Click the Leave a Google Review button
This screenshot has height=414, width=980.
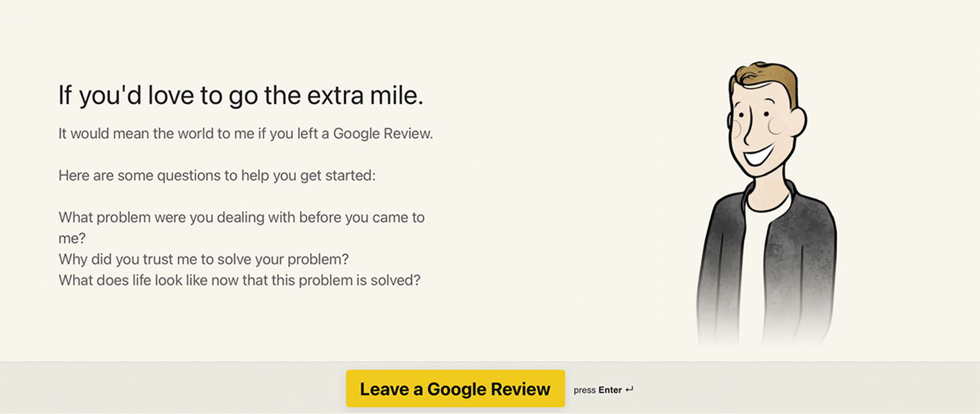click(455, 389)
